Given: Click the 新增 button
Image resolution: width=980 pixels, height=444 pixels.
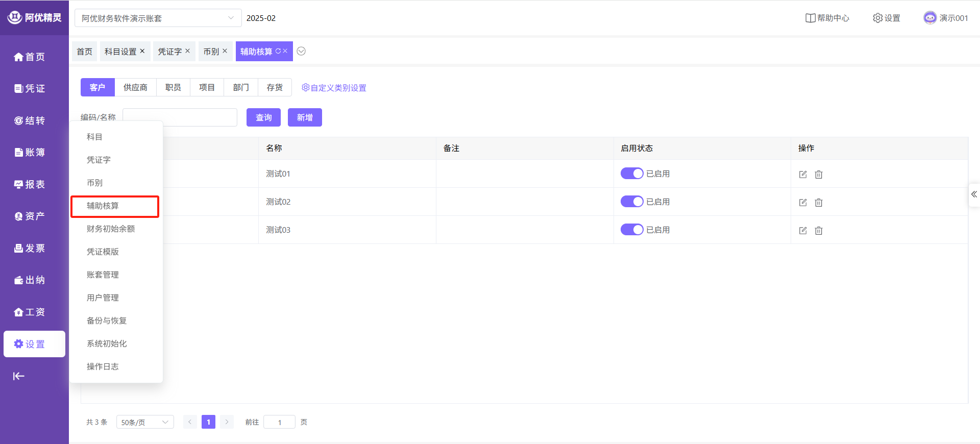Looking at the screenshot, I should 305,117.
